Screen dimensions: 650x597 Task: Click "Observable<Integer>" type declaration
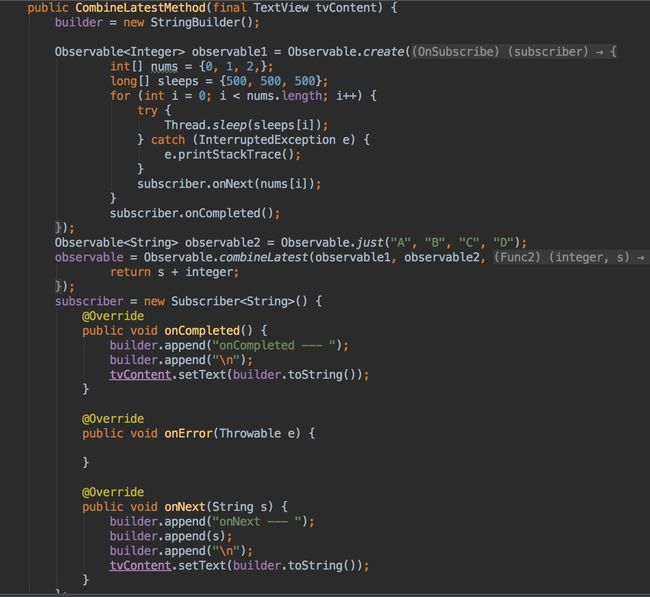click(120, 52)
